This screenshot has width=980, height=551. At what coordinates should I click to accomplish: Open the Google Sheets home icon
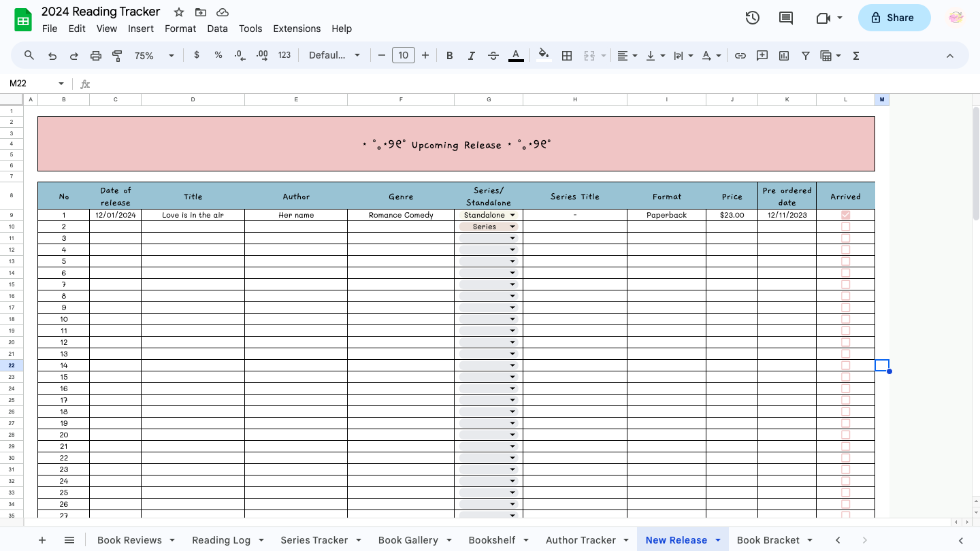coord(23,20)
